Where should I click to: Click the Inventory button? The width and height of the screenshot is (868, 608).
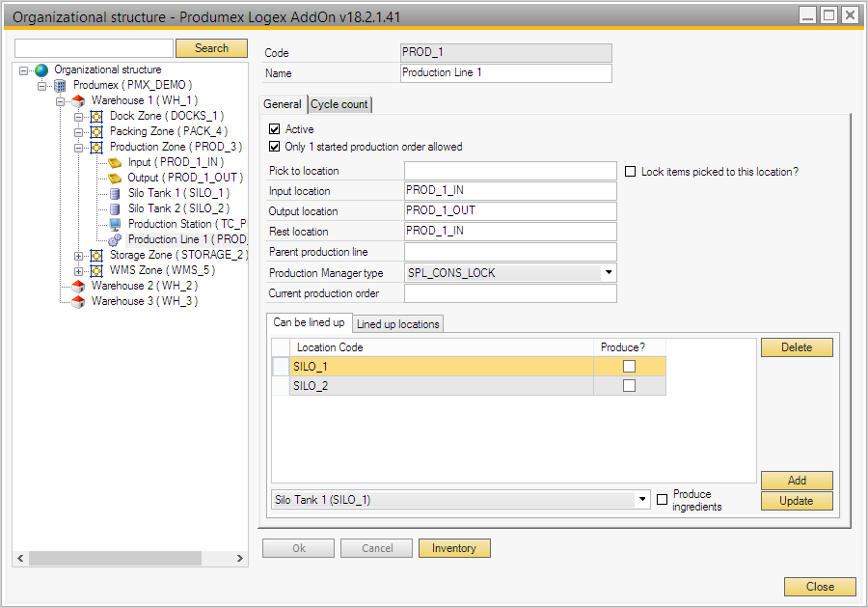(453, 548)
